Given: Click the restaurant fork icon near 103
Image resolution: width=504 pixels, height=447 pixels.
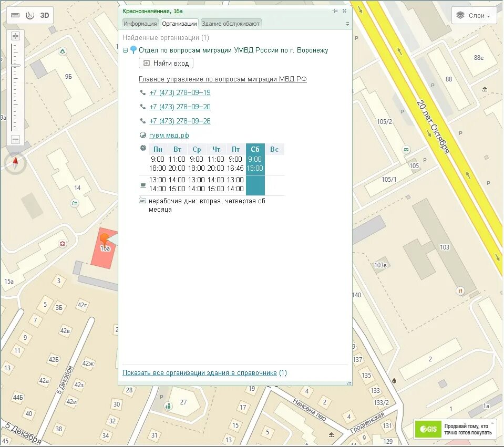Looking at the screenshot, I should click(x=460, y=291).
